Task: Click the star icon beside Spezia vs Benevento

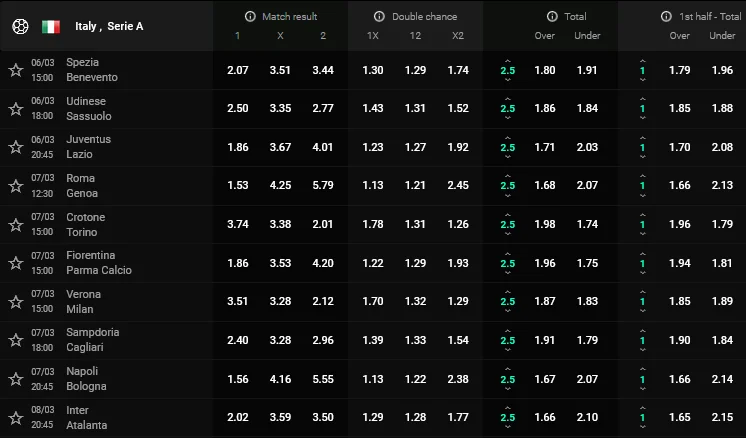Action: click(16, 70)
